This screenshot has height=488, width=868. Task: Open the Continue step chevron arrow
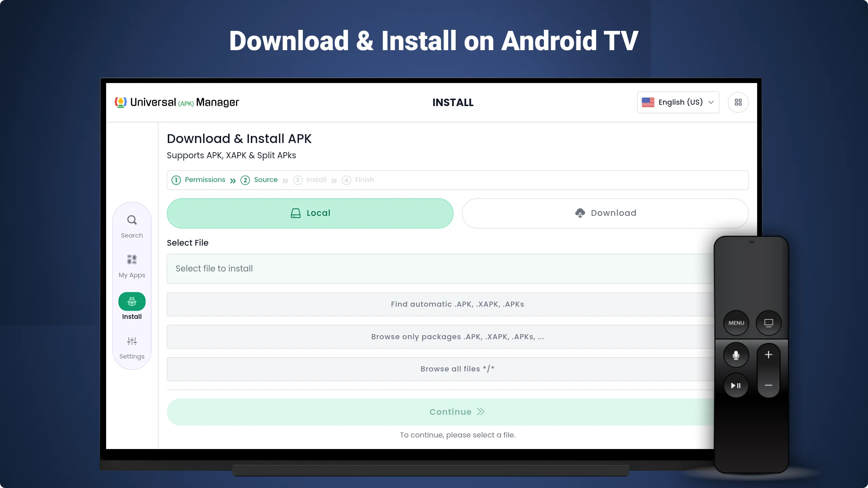click(x=480, y=411)
